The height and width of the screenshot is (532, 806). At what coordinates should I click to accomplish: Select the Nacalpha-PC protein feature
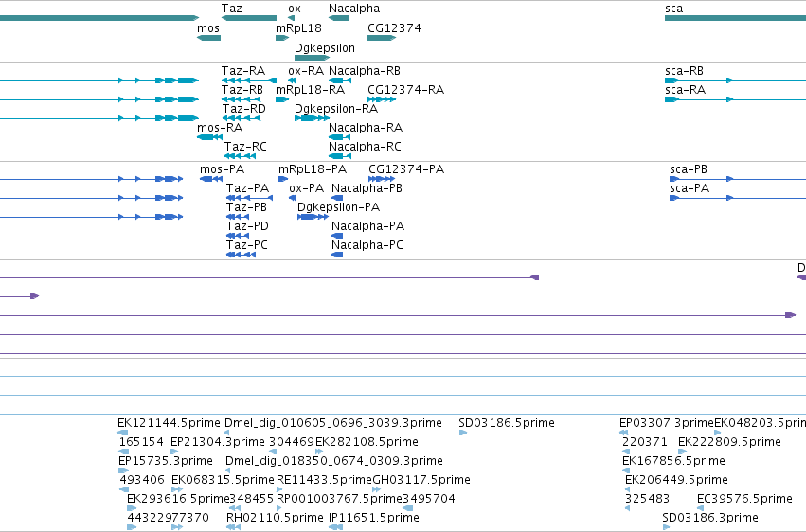337,255
